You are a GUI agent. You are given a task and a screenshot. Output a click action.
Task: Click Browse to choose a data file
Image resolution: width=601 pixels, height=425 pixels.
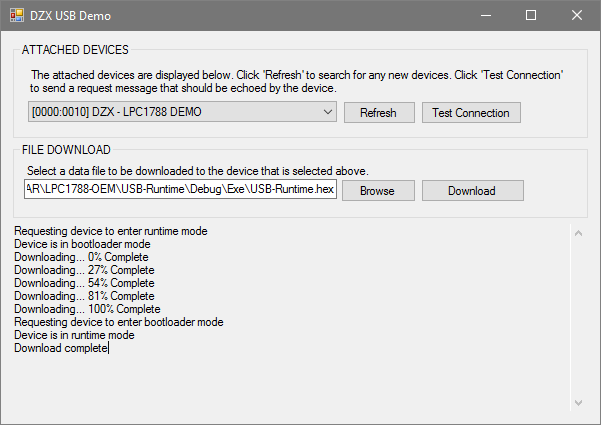point(378,190)
